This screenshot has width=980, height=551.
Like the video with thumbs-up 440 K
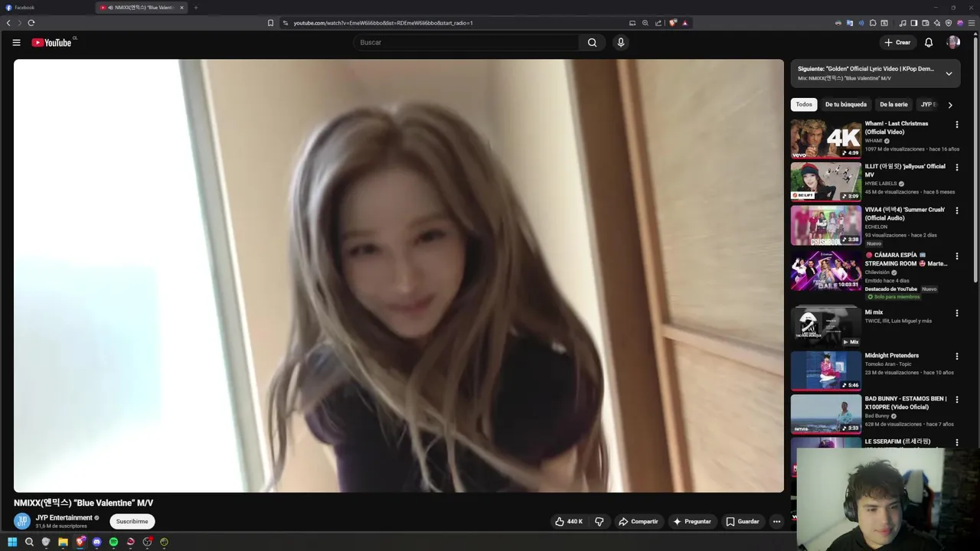[x=569, y=522]
